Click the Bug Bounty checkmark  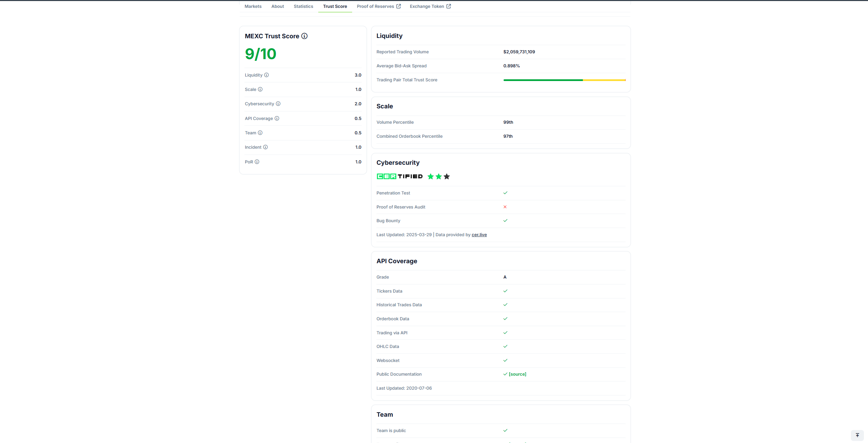click(x=505, y=220)
